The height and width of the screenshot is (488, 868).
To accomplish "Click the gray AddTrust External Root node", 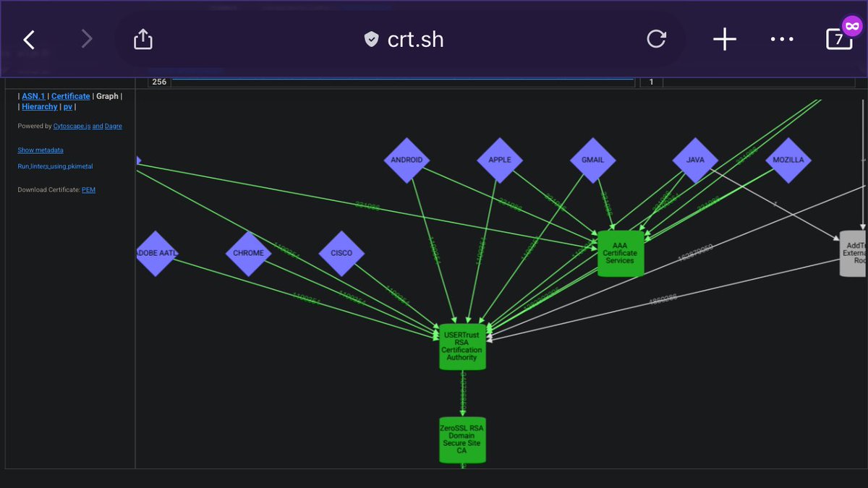I will (x=854, y=254).
